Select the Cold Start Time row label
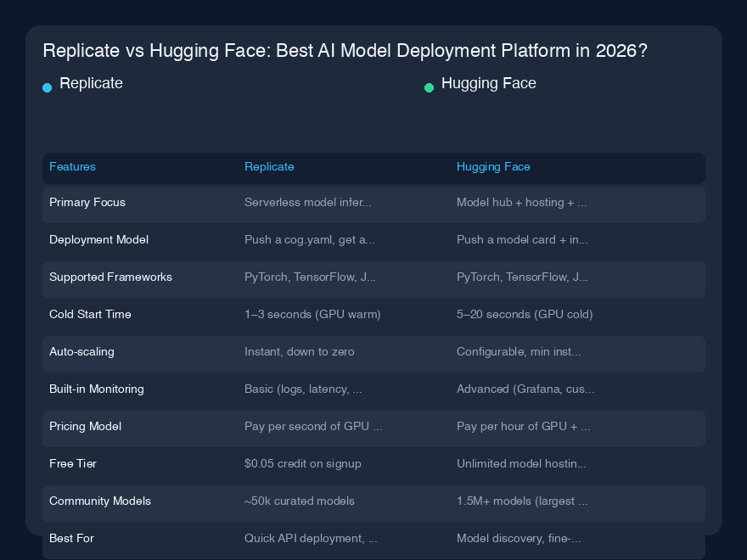This screenshot has height=560, width=747. [90, 314]
